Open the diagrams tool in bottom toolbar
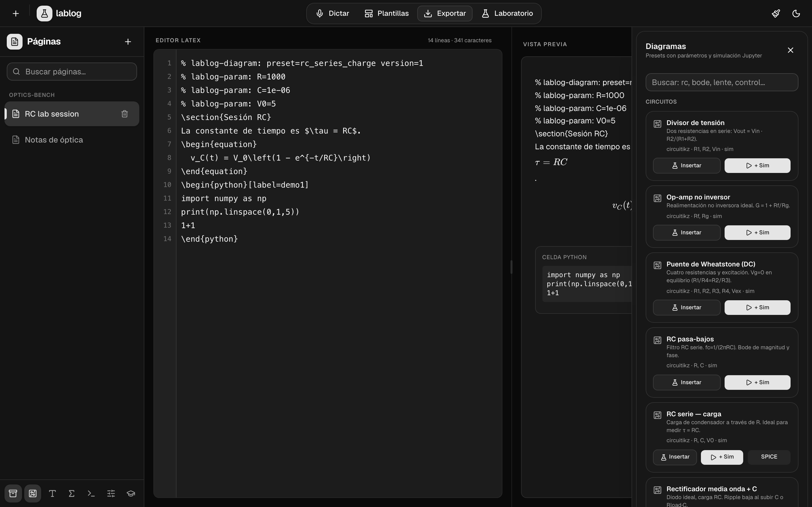The height and width of the screenshot is (507, 812). pos(32,493)
